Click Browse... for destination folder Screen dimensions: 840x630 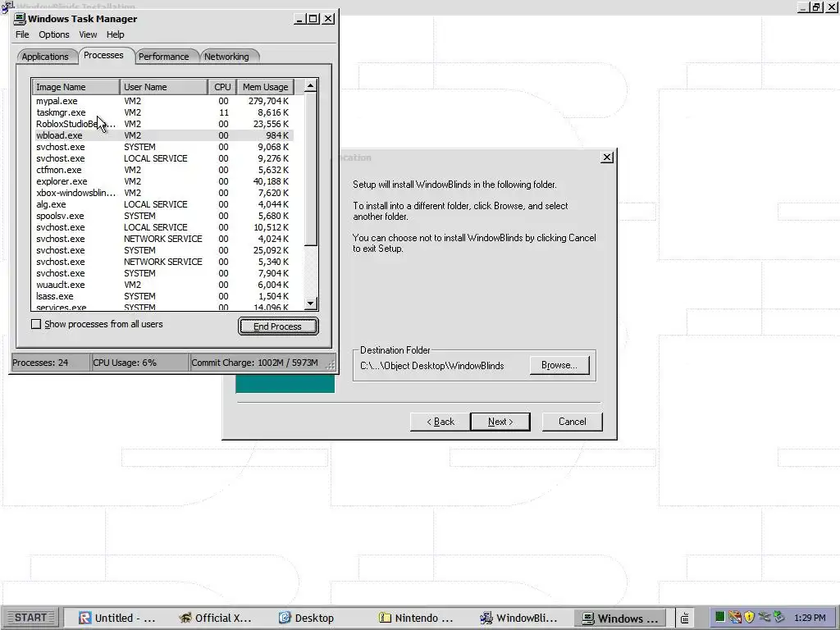(559, 365)
